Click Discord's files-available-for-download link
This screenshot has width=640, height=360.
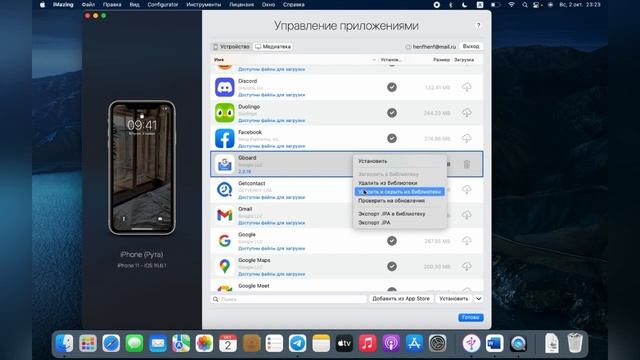point(271,95)
